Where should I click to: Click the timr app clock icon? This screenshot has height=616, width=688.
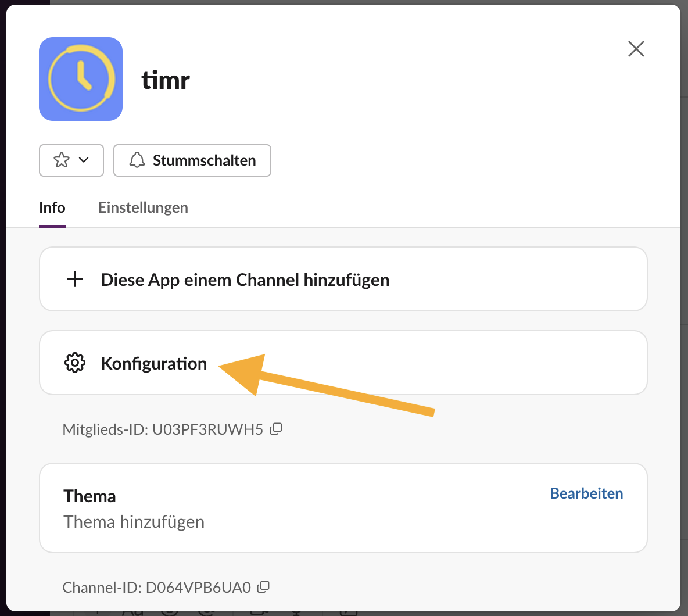(x=81, y=79)
